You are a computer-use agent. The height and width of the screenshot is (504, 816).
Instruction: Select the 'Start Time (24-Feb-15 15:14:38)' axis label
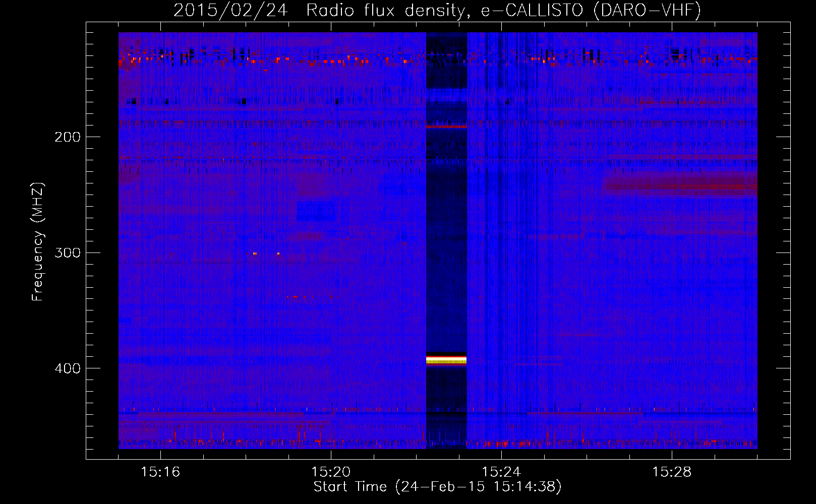point(437,487)
